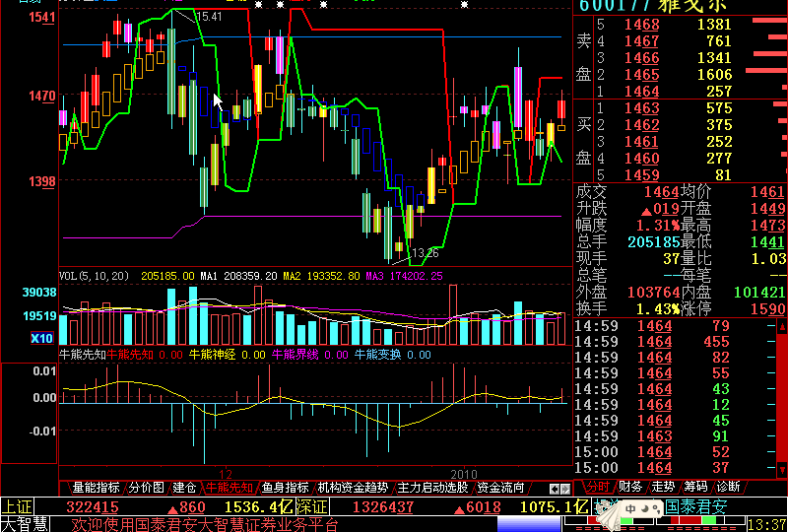
Task: Open the 主力启动选股 tab
Action: 432,488
